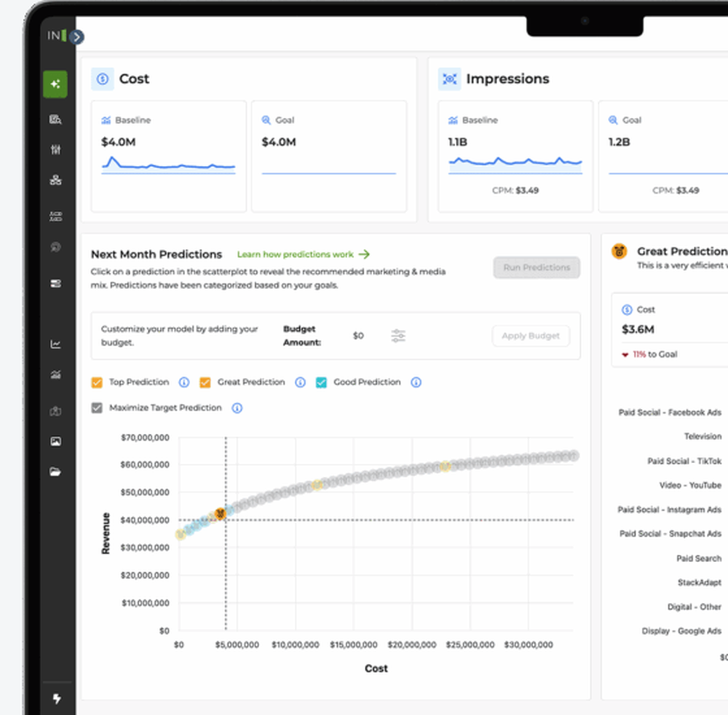
Task: Click the lightning bolt icon at bottom left
Action: click(57, 698)
